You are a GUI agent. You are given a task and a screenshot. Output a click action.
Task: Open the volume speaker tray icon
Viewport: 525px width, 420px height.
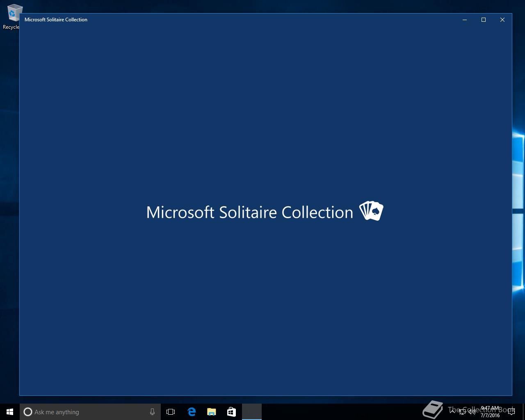click(x=472, y=412)
